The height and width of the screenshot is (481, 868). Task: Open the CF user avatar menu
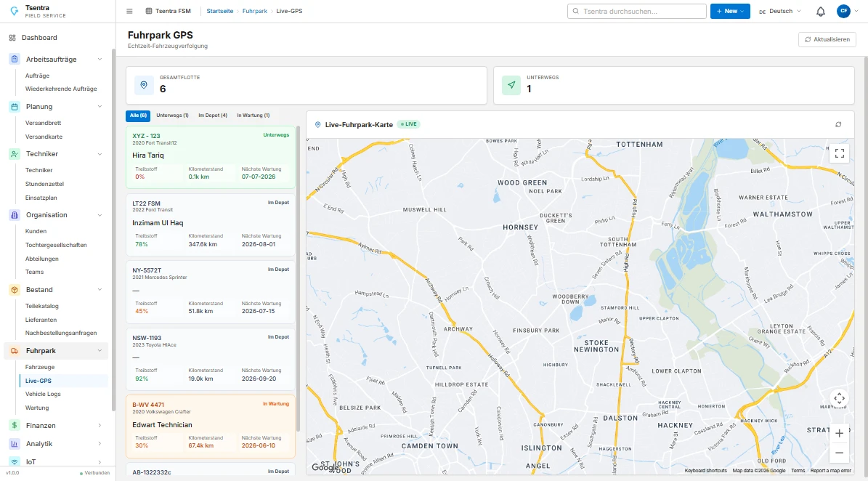pos(843,11)
